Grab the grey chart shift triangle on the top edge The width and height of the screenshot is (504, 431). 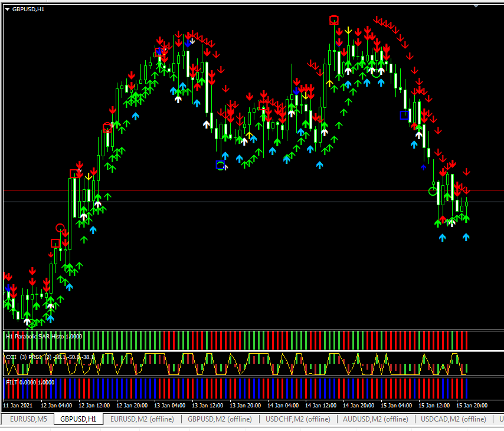point(476,6)
